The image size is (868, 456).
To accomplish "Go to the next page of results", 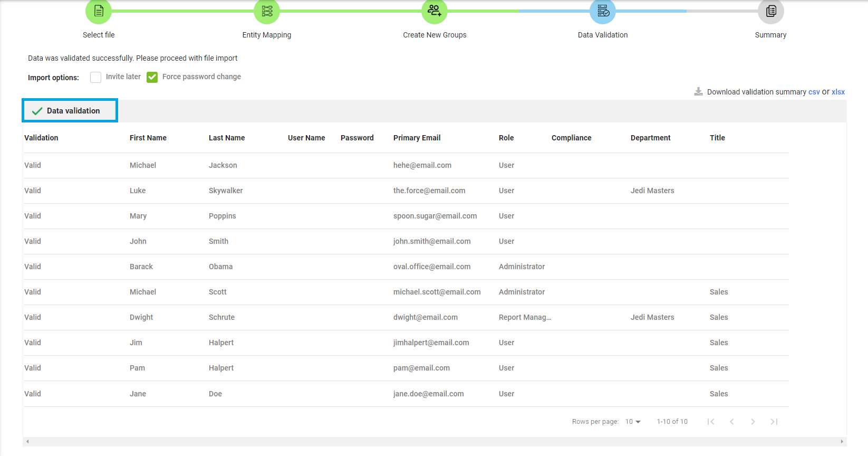I will (x=753, y=422).
